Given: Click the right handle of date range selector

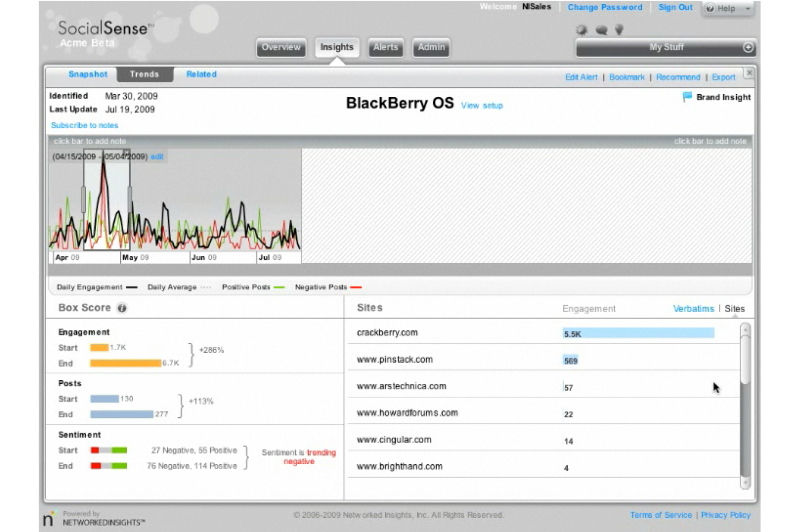Looking at the screenshot, I should [x=130, y=199].
